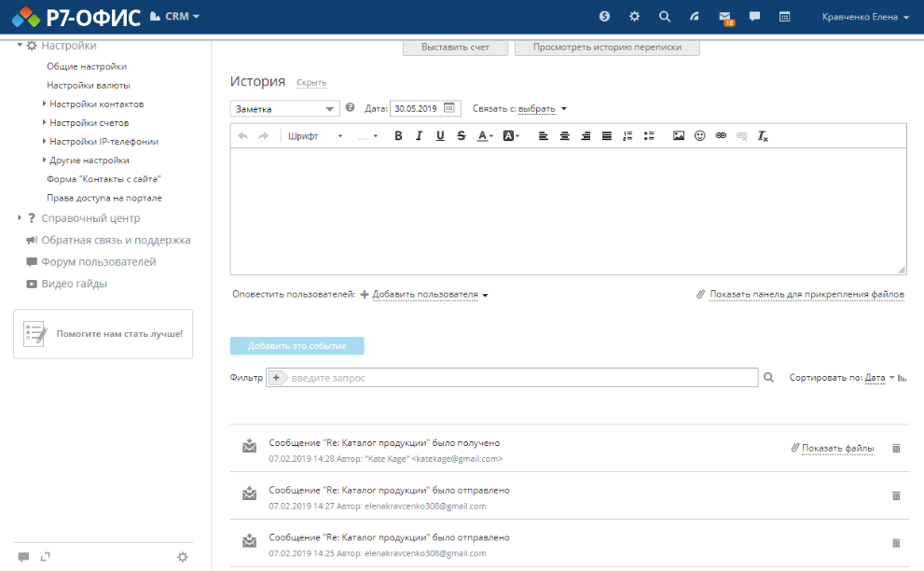Open CRM search via the magnifier icon
The height and width of the screenshot is (571, 924).
(664, 15)
